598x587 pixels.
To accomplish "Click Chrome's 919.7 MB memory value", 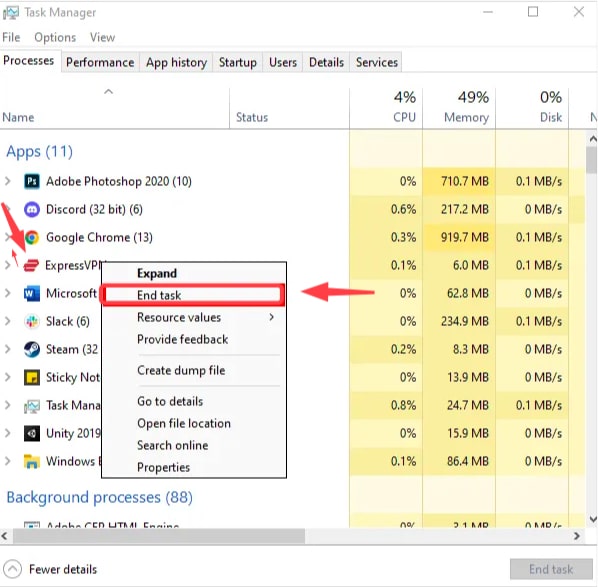I will 465,238.
